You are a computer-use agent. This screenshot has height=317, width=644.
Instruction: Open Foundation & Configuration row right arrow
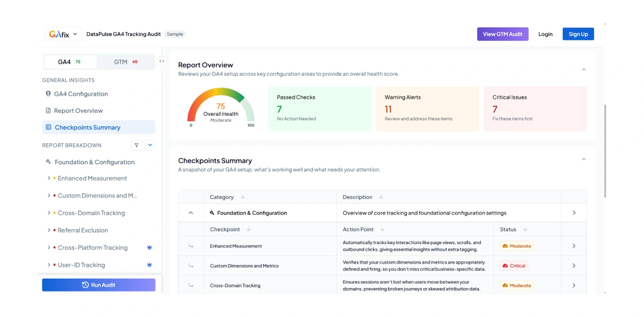pos(574,213)
